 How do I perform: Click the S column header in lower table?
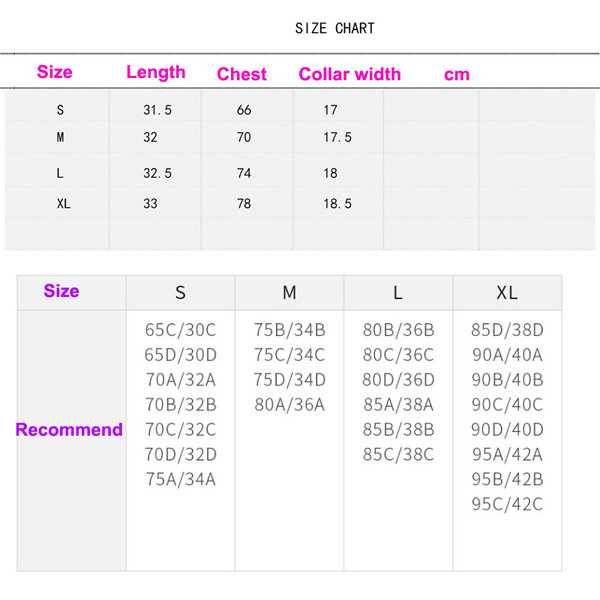pos(181,293)
